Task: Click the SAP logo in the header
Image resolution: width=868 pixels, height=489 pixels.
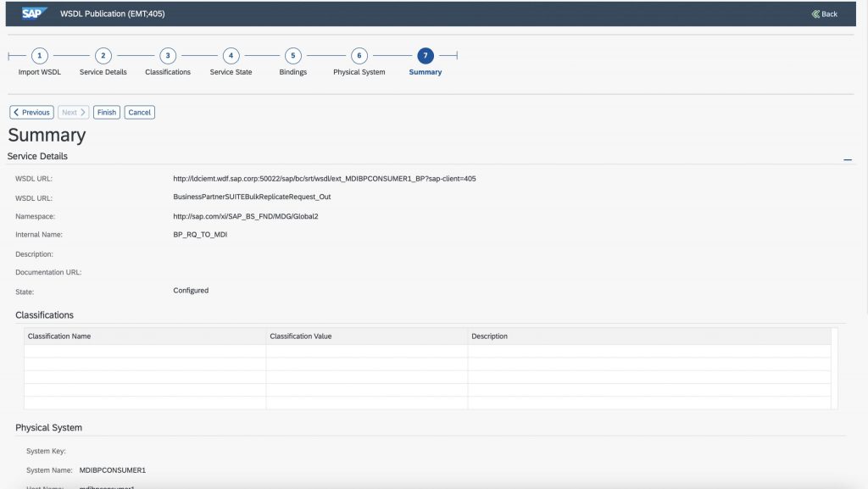Action: point(34,14)
